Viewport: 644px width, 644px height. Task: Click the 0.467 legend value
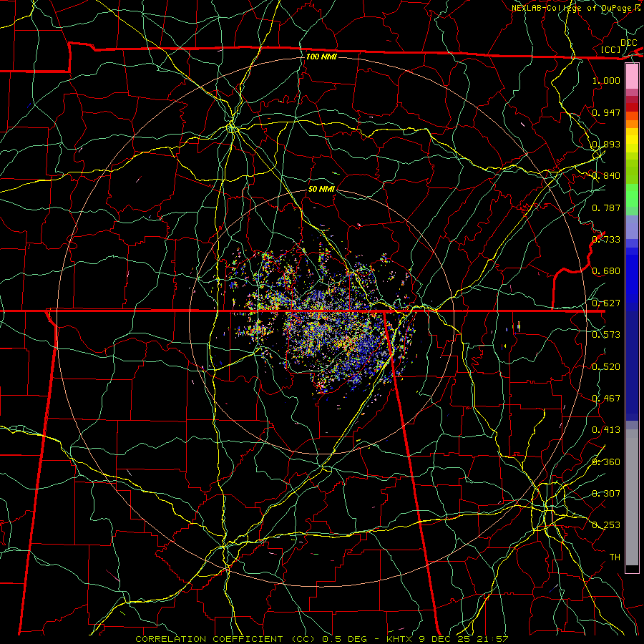pyautogui.click(x=606, y=398)
